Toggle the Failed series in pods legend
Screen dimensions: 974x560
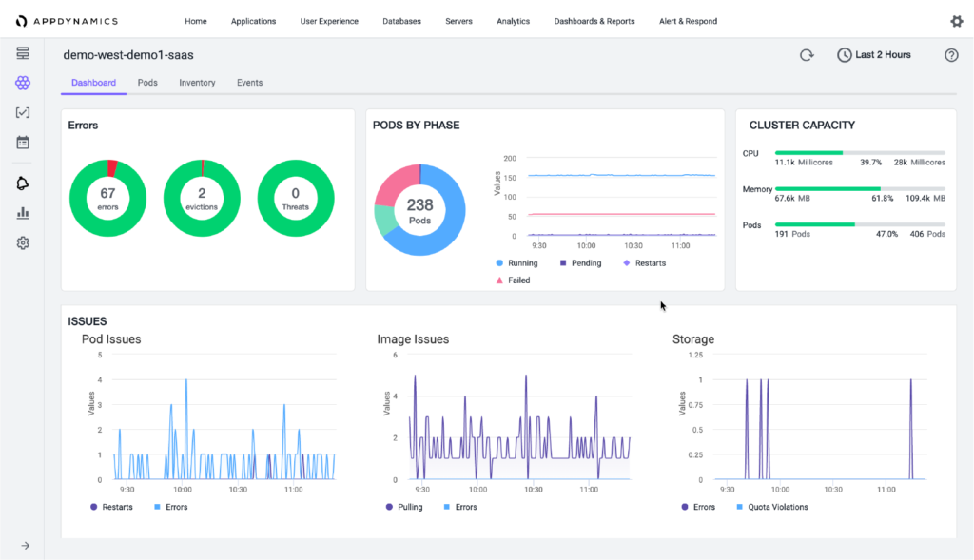pyautogui.click(x=513, y=280)
